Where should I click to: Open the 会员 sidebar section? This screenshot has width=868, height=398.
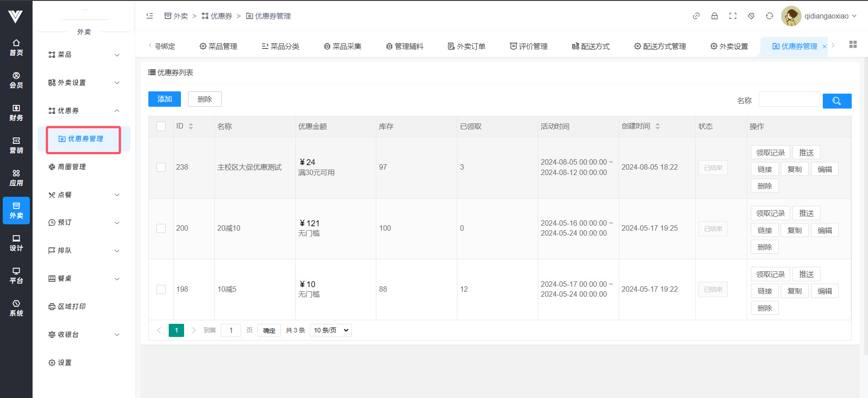point(16,80)
